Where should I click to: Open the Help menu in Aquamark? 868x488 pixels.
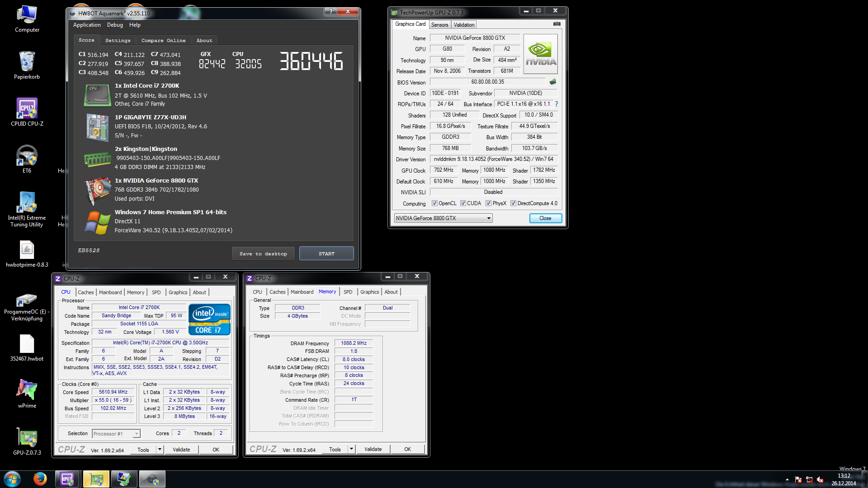(135, 25)
